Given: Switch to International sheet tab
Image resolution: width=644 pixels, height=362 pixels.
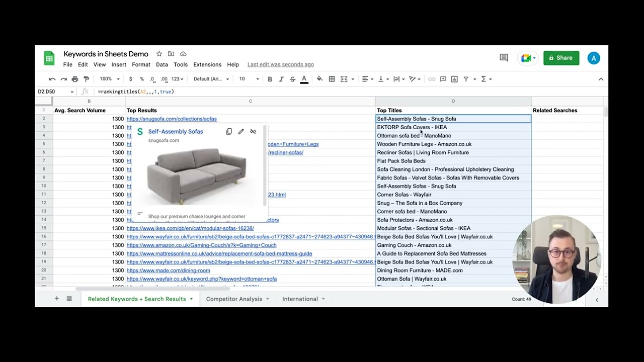Looking at the screenshot, I should (x=300, y=299).
